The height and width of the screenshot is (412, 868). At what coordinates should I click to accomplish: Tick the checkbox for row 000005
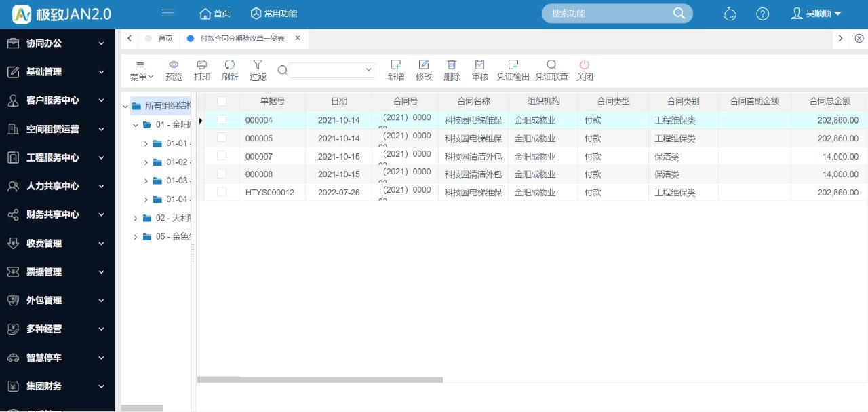(222, 138)
